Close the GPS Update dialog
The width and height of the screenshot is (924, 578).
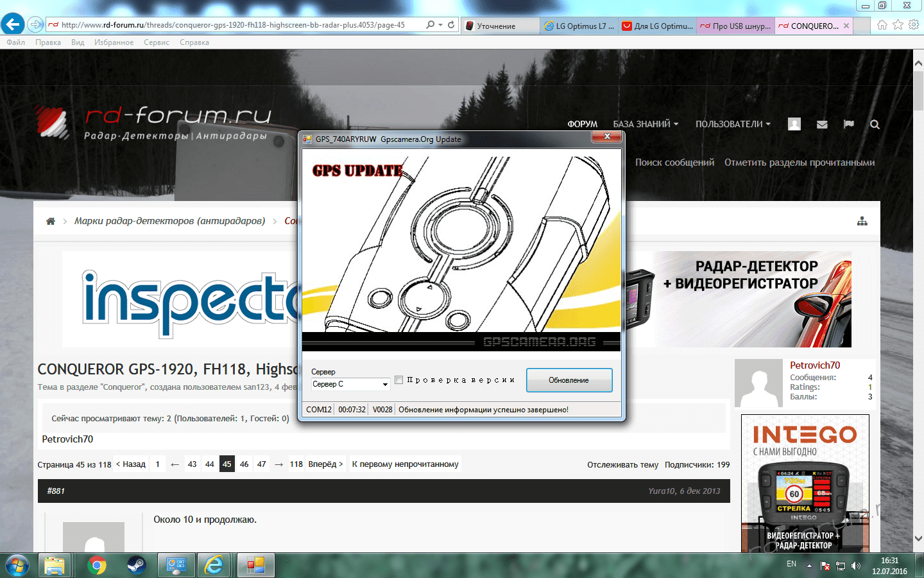[606, 136]
